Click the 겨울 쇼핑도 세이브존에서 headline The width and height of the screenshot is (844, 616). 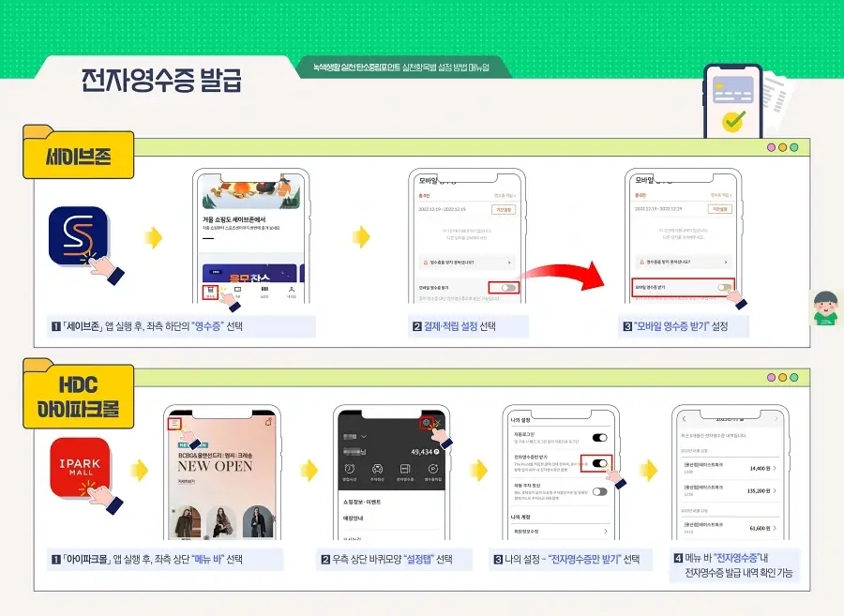[234, 219]
